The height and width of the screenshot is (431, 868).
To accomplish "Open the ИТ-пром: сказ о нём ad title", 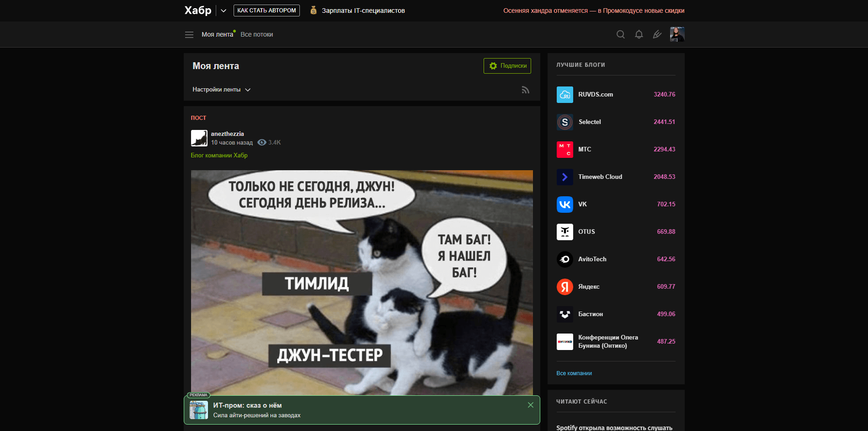I will click(247, 406).
